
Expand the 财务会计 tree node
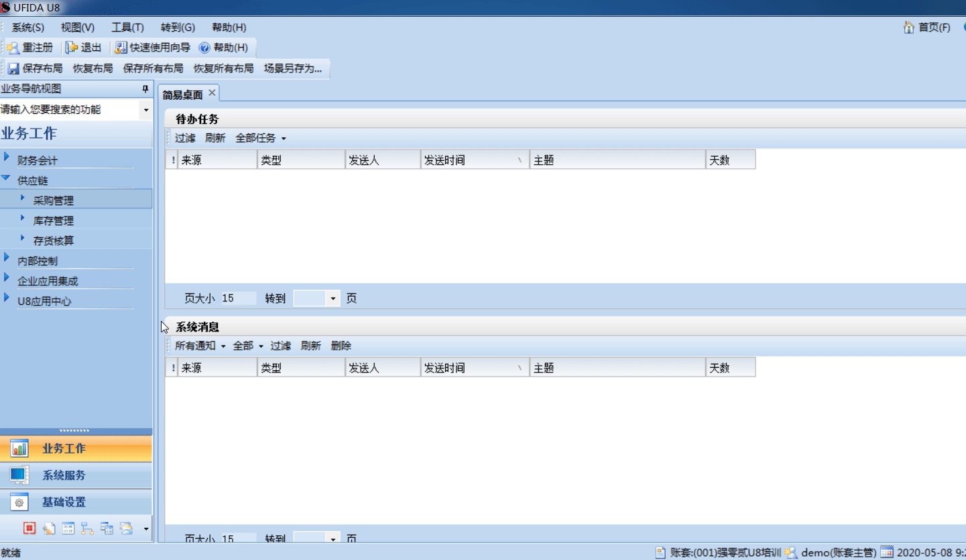pos(6,157)
